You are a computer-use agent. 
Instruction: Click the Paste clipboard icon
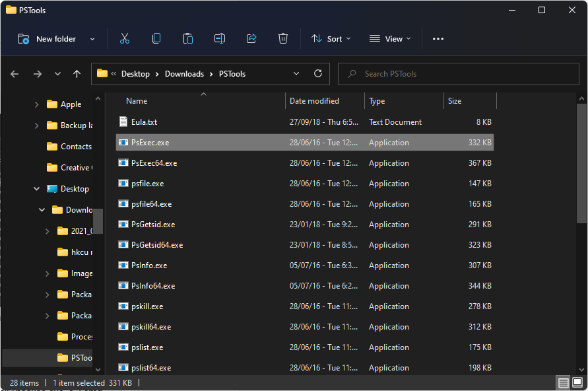188,39
